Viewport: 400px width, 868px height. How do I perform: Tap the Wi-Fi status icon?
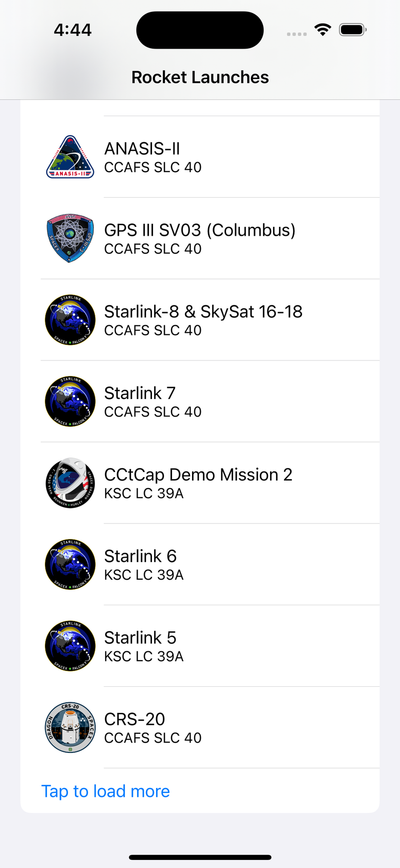click(323, 30)
